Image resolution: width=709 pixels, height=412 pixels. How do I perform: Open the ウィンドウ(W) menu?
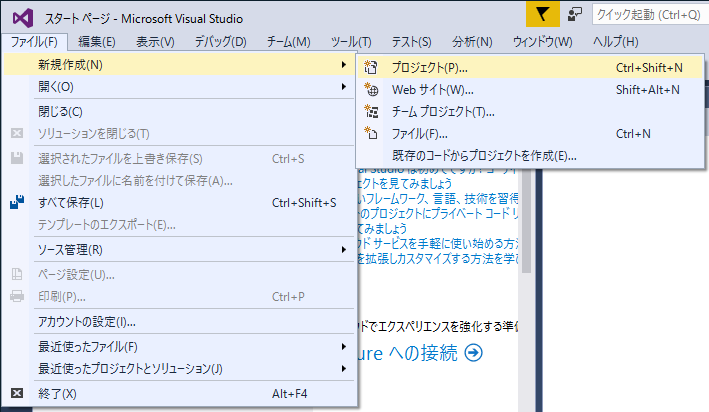pos(542,42)
